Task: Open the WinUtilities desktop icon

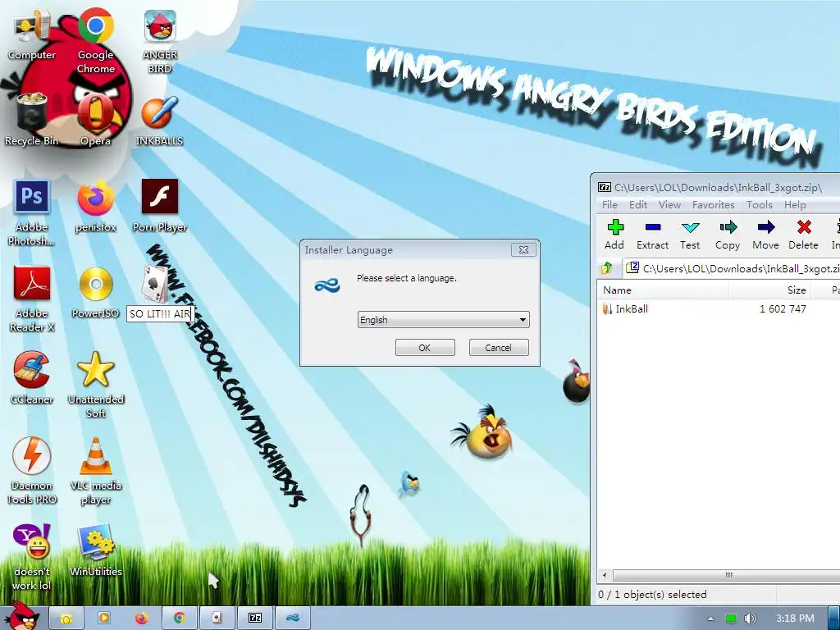Action: pos(95,550)
